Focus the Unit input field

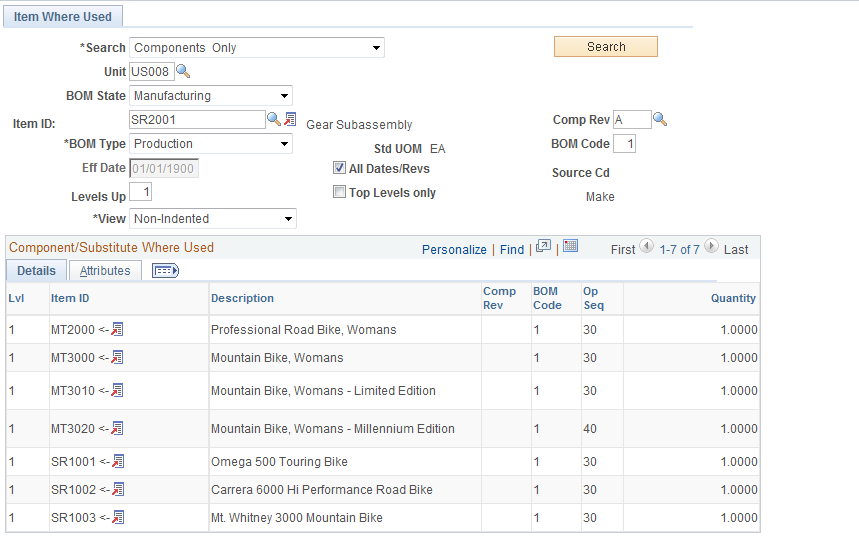tap(152, 72)
